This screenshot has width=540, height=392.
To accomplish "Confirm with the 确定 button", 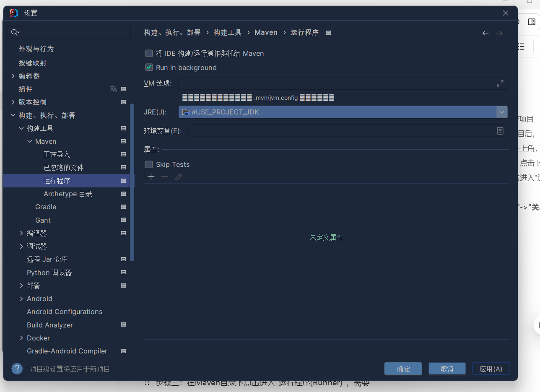I will coord(404,369).
